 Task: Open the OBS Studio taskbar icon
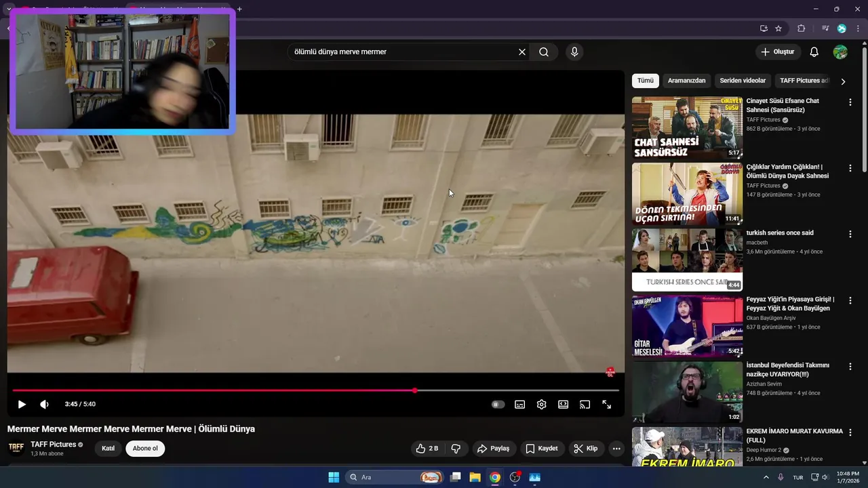(x=515, y=477)
